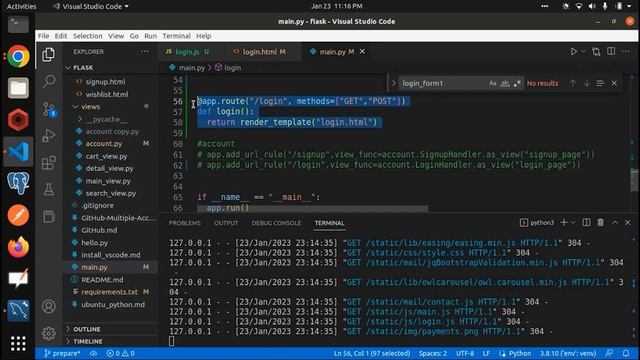Switch to the DEBUG CONSOLE tab
The height and width of the screenshot is (360, 640).
click(x=276, y=223)
